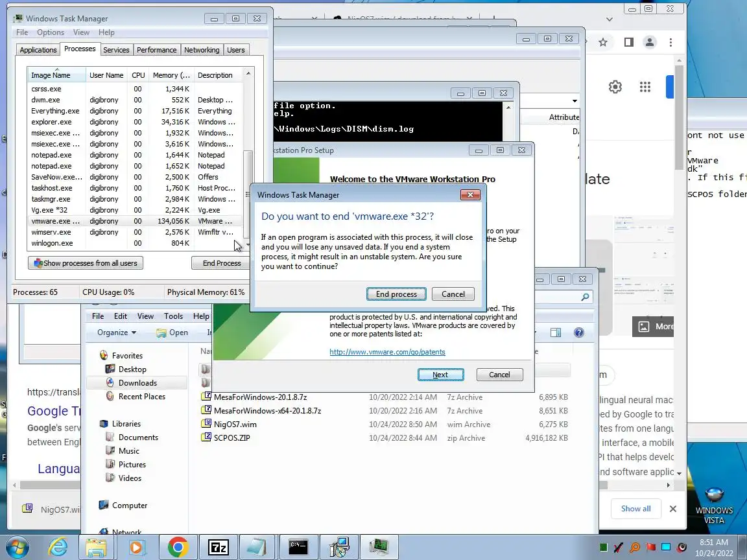Select MesaForWindows-x64-20.1.8.7z file
Viewport: 747px width, 560px height.
[267, 410]
